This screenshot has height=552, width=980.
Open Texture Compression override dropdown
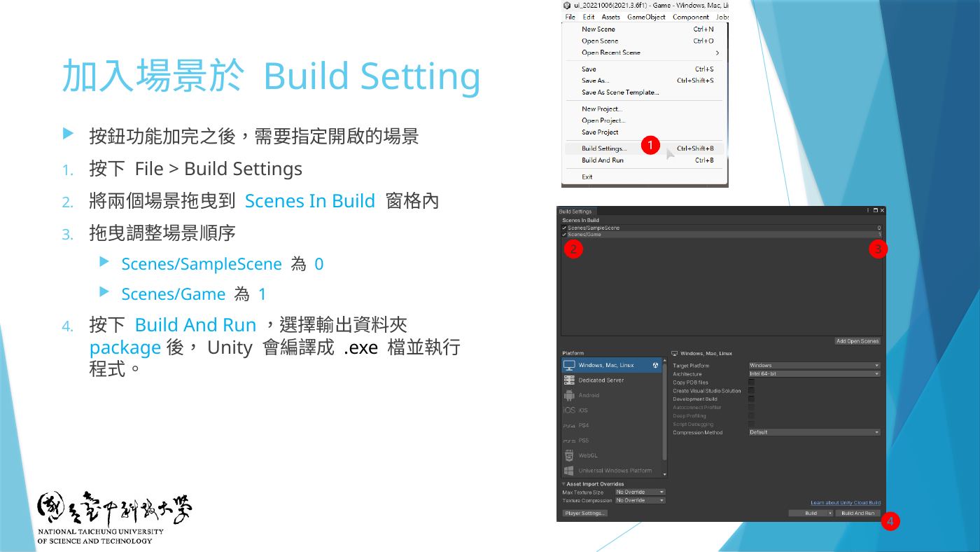point(640,500)
